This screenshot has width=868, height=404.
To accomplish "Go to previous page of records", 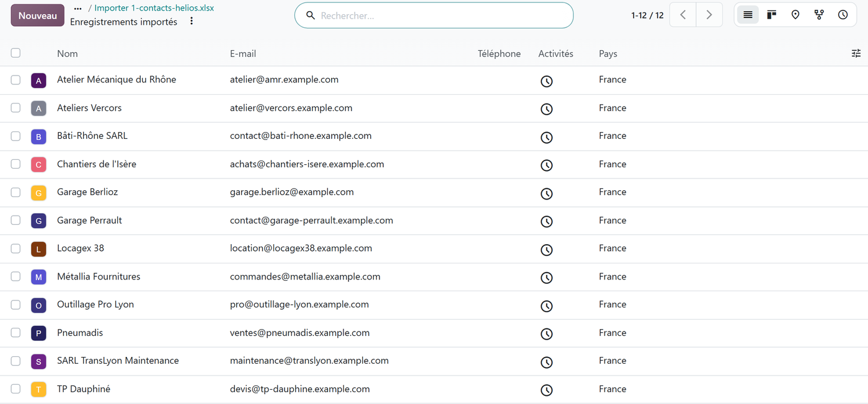I will (x=683, y=15).
